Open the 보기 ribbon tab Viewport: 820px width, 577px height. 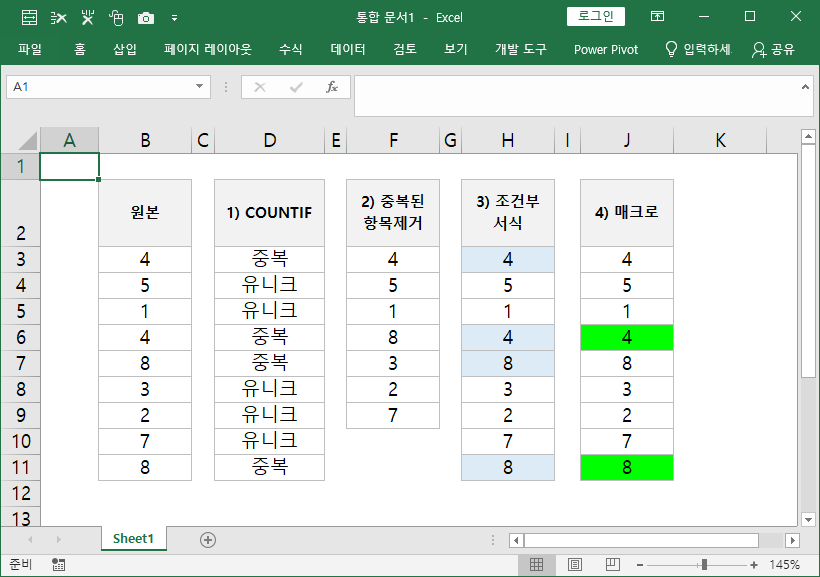coord(455,49)
